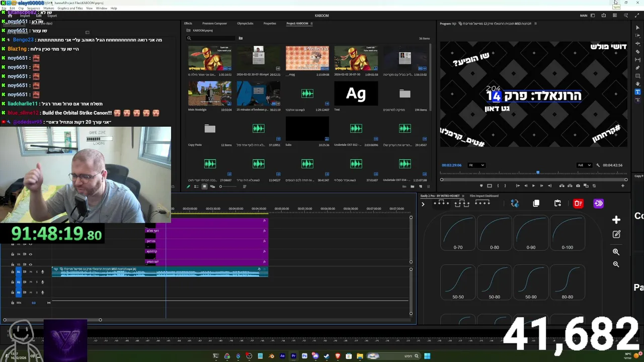Mute audio track A2

point(31,282)
